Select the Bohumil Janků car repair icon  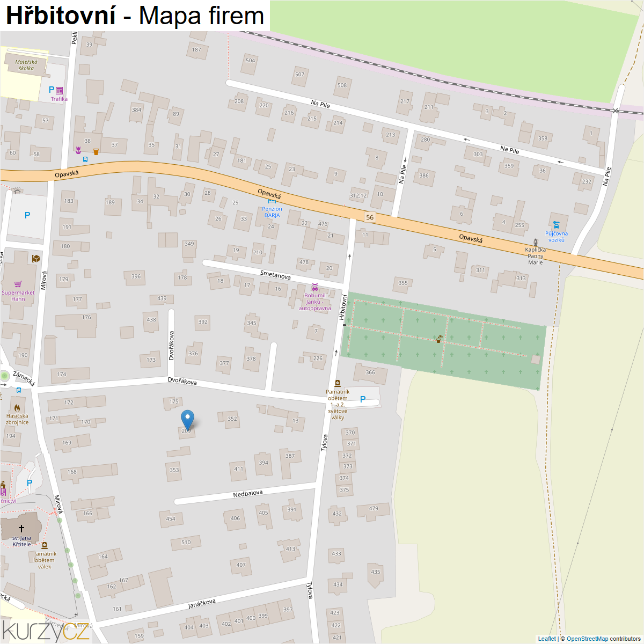pyautogui.click(x=315, y=288)
